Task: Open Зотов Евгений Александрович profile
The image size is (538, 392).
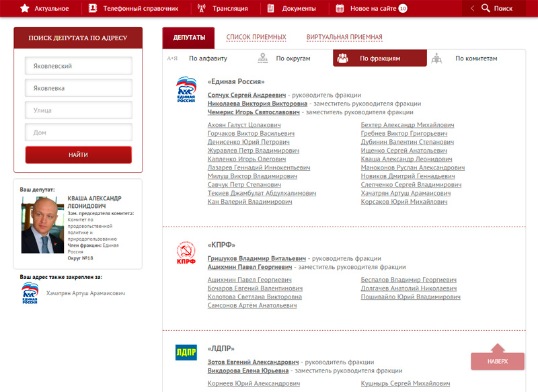Action: pos(254,362)
